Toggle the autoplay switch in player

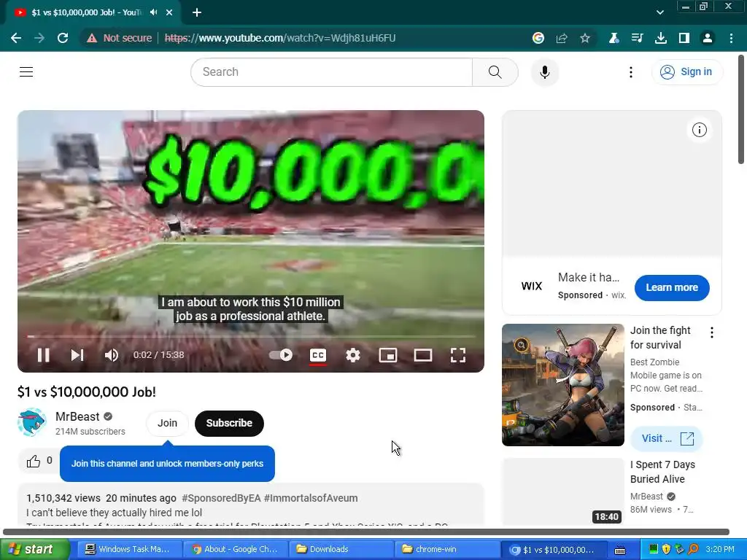[x=281, y=355]
